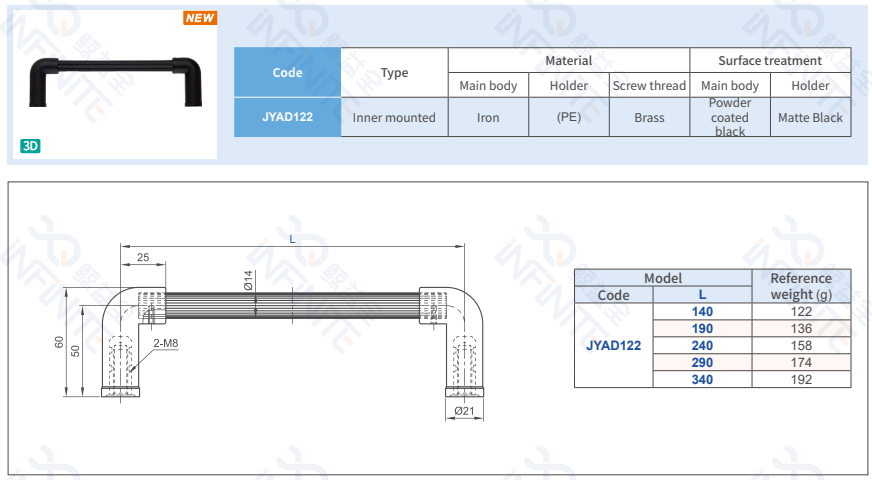Pick the 240 length row

pyautogui.click(x=702, y=345)
